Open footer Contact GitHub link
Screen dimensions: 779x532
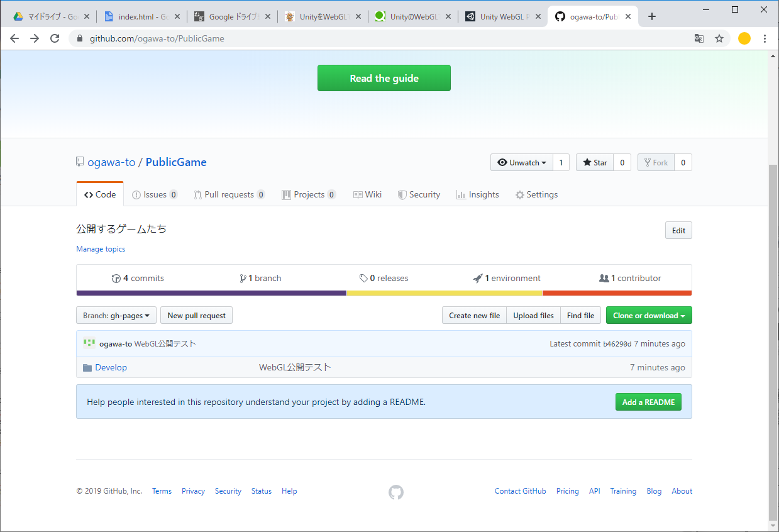pyautogui.click(x=520, y=491)
